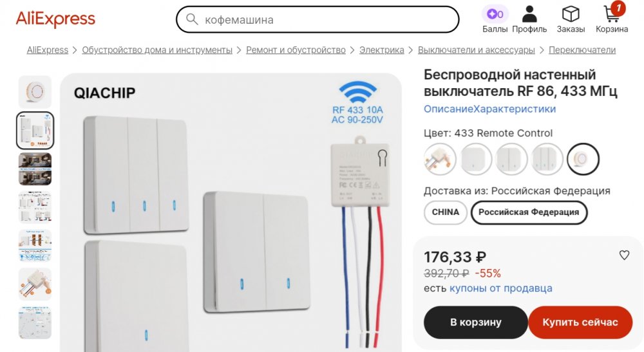Open Электрика breadcrumb category

381,50
